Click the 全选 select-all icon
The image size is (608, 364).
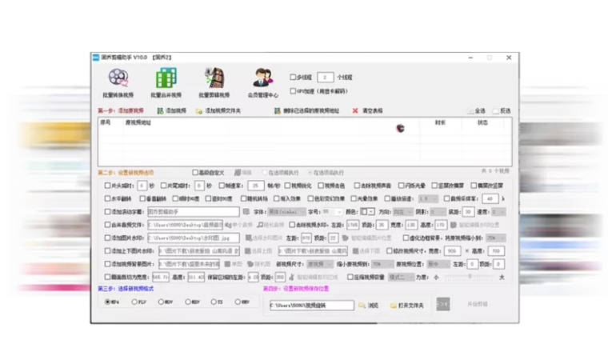[x=470, y=111]
